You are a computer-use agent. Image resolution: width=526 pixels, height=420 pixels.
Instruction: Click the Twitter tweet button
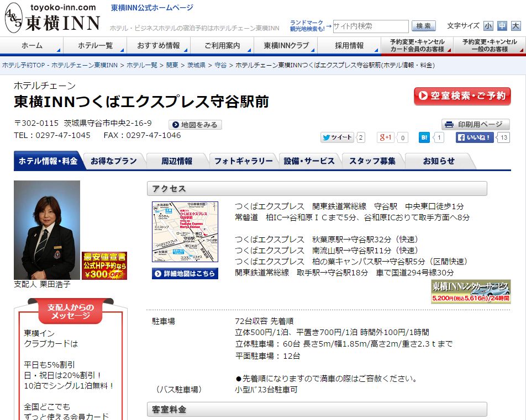(337, 137)
